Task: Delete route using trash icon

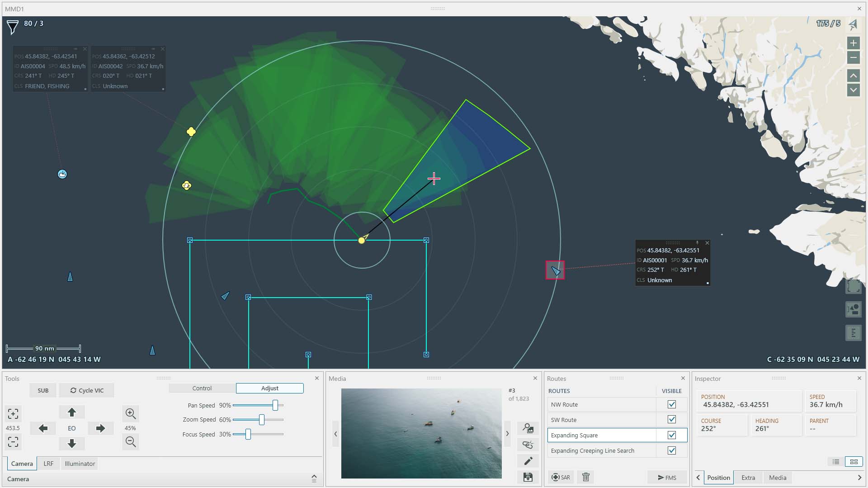Action: pyautogui.click(x=586, y=477)
